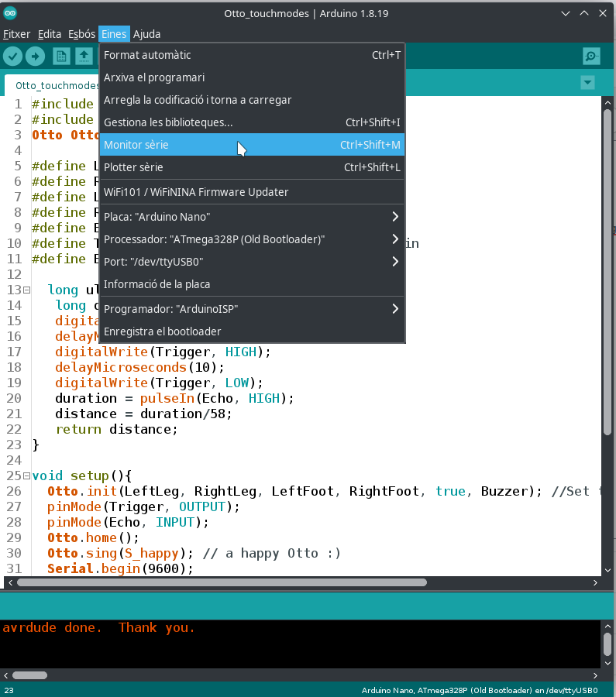
Task: Click the Upload arrow toolbar icon
Action: click(x=35, y=56)
